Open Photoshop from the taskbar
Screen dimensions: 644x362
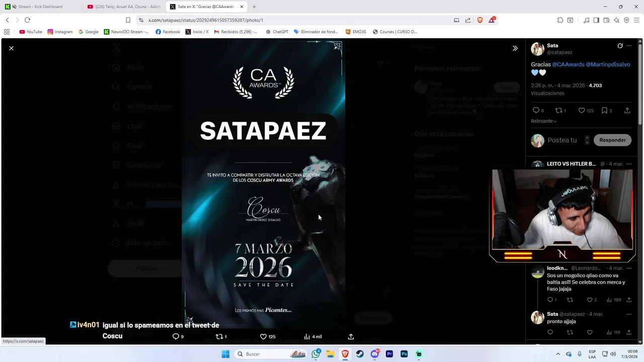(x=404, y=354)
